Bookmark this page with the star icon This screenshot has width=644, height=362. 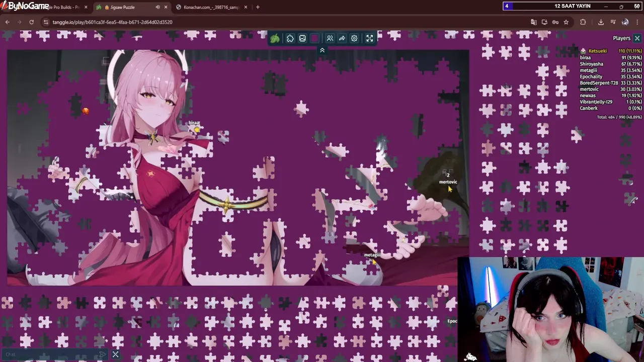(566, 22)
